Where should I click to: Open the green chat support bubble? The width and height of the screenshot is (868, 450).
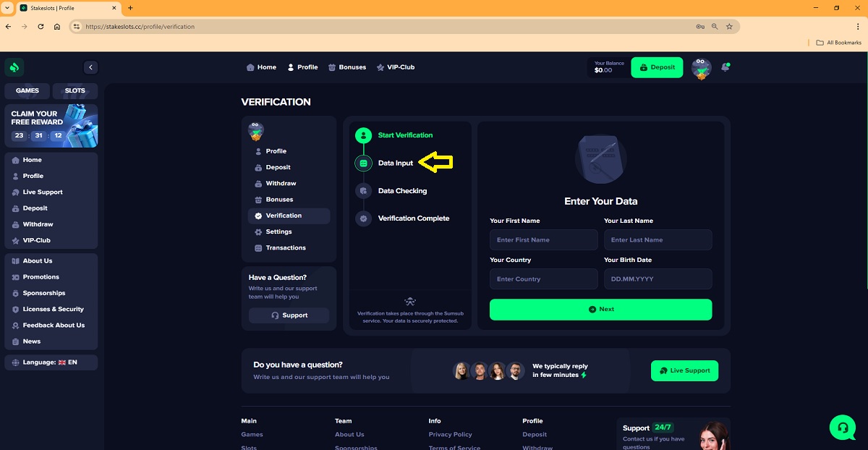coord(842,427)
